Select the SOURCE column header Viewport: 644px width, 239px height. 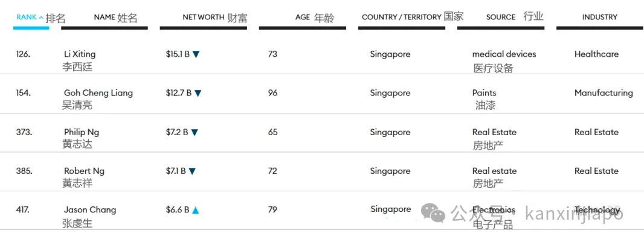(501, 18)
